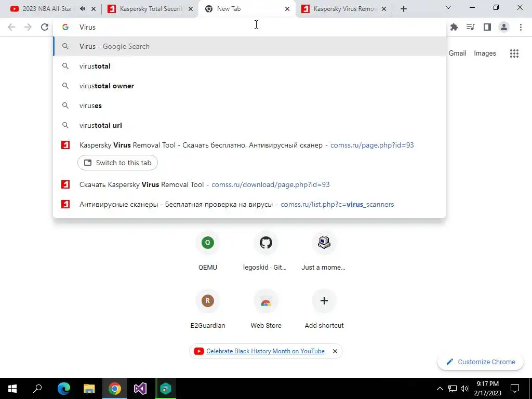Open the Windows Start menu

[x=12, y=389]
